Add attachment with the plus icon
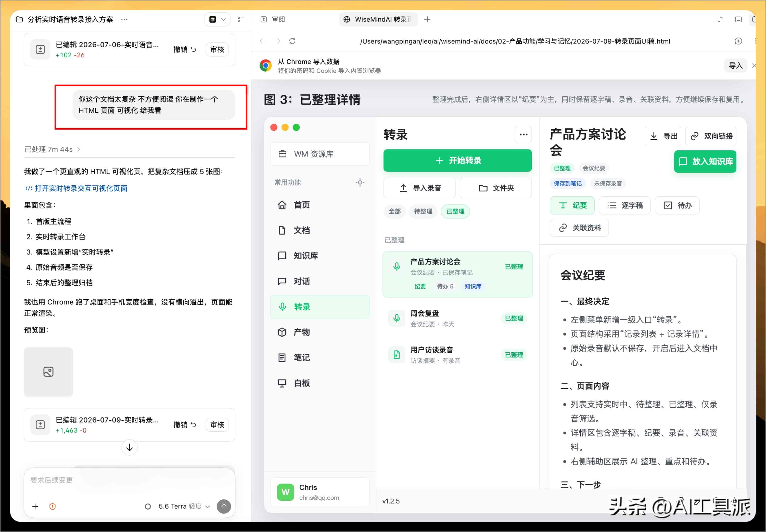Image resolution: width=766 pixels, height=532 pixels. pyautogui.click(x=35, y=506)
